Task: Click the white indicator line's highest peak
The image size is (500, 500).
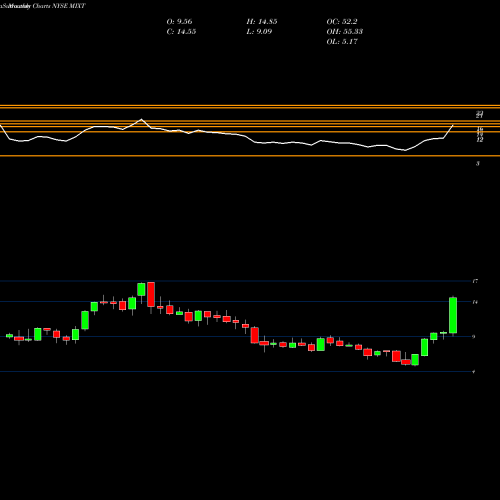Action: point(141,119)
